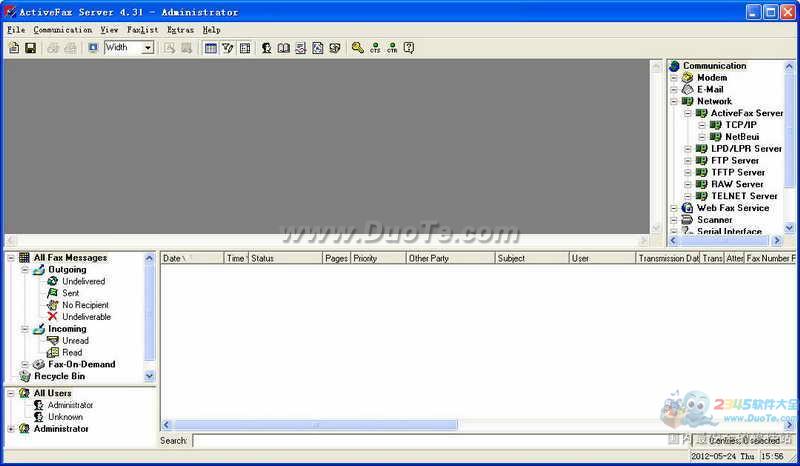
Task: Select Scanner node
Action: [x=714, y=219]
